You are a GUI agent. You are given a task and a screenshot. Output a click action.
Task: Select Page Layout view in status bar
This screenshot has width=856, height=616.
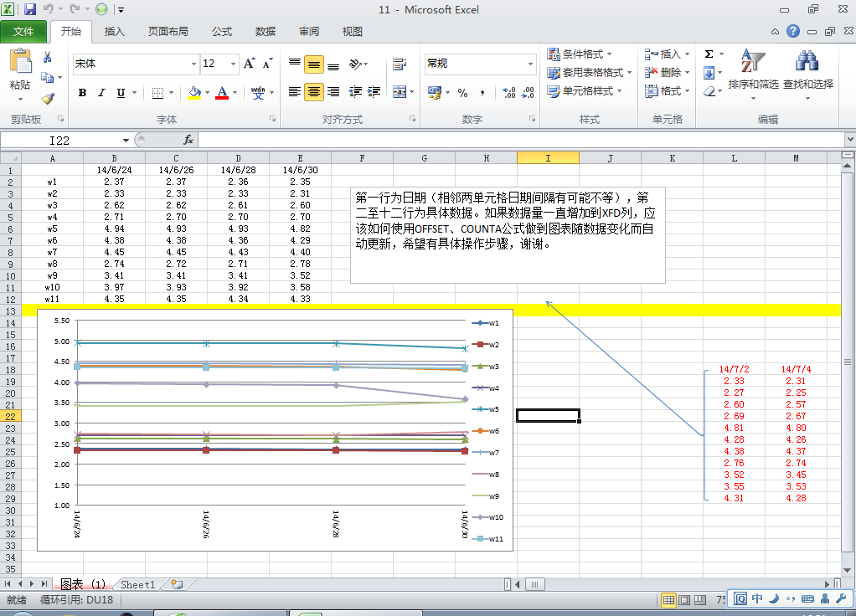coord(684,600)
